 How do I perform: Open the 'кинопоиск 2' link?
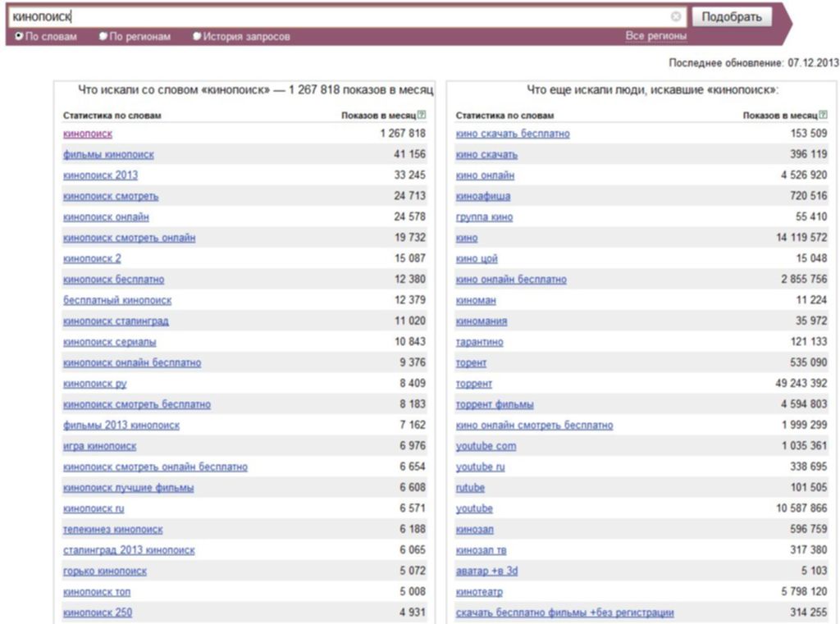(92, 259)
